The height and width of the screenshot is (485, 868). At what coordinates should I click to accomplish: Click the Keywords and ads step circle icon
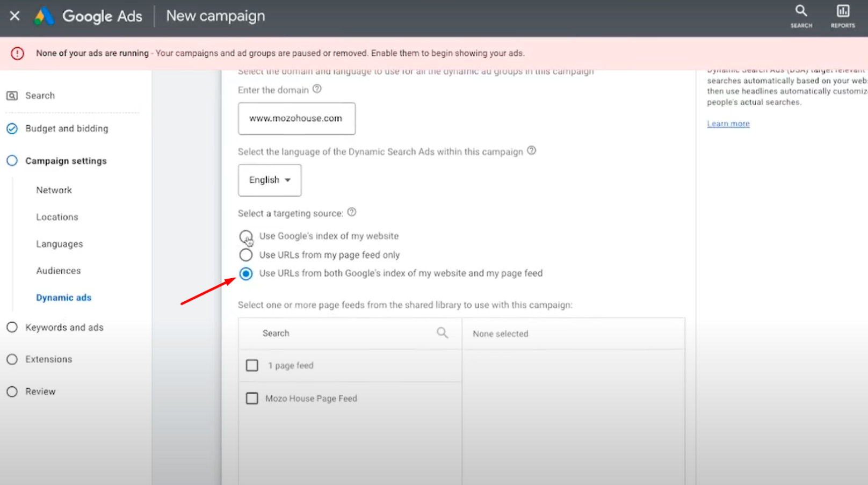tap(12, 327)
